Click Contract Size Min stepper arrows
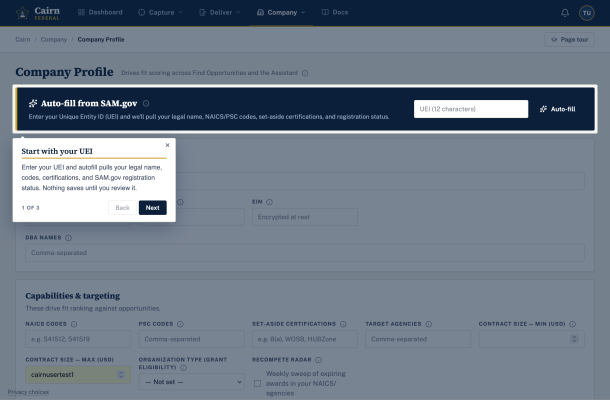 574,339
